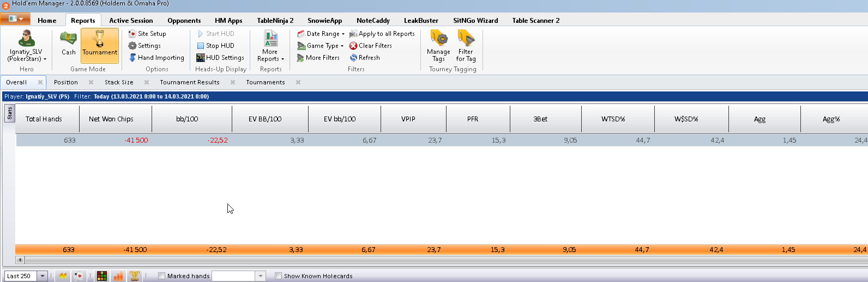Click the colored grid icon in bottom bar
The height and width of the screenshot is (282, 868).
tap(102, 276)
